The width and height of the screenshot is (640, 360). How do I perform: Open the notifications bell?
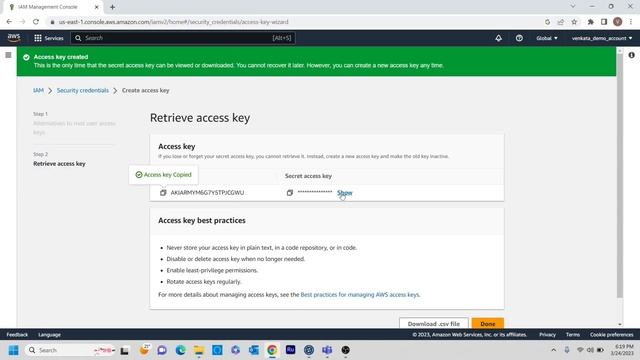(498, 38)
